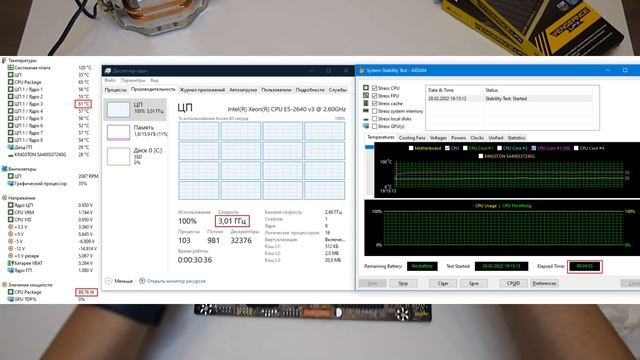Screen dimensions: 640x360
Task: Open the Параметры menu
Action: [x=133, y=80]
